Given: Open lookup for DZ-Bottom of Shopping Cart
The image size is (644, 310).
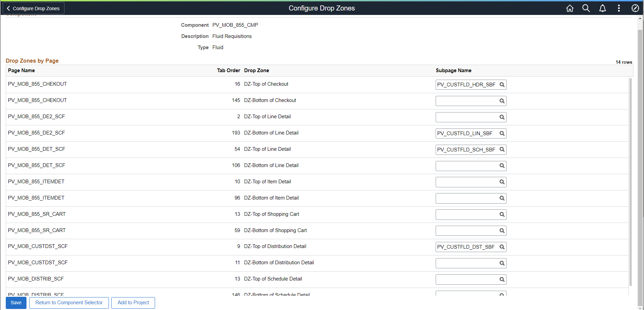Looking at the screenshot, I should pos(502,231).
